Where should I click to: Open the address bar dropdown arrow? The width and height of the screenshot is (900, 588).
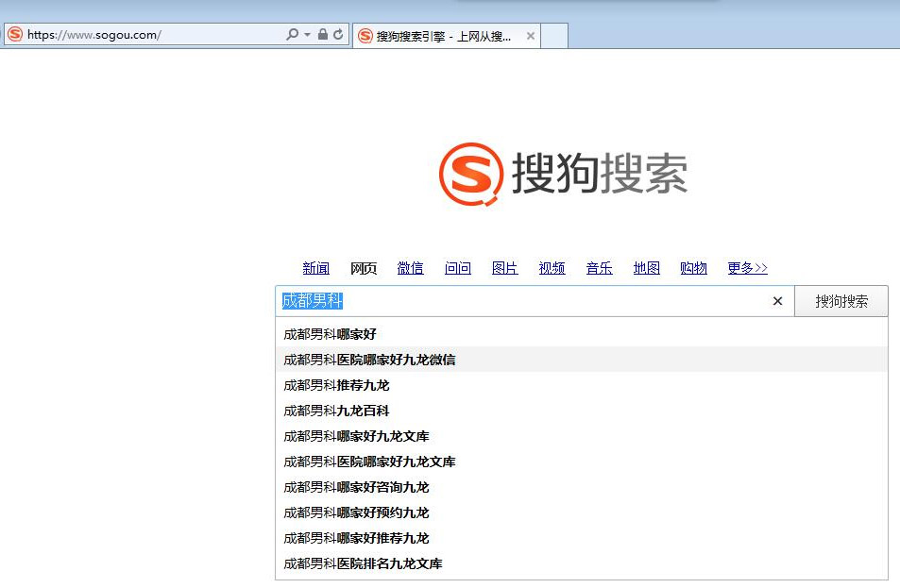coord(307,35)
